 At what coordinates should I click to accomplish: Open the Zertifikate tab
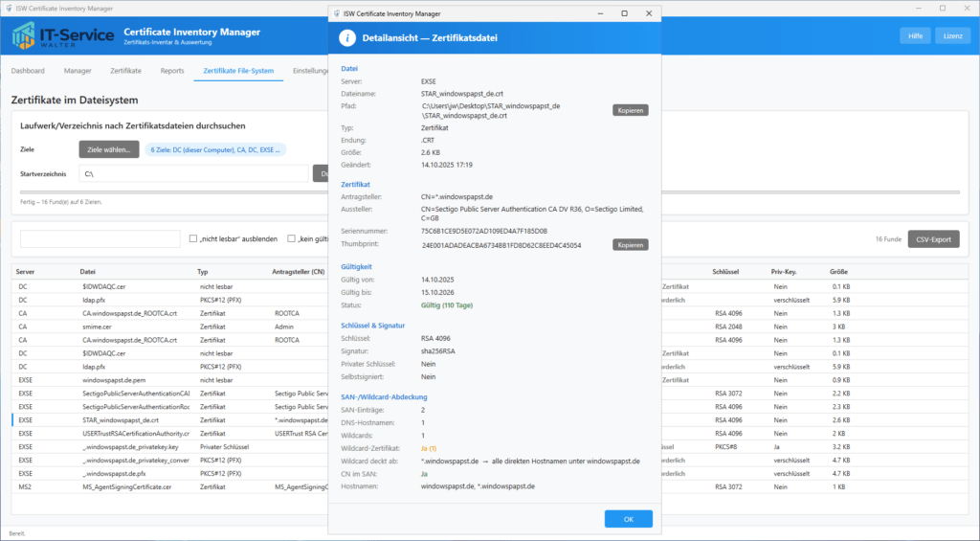[x=125, y=71]
